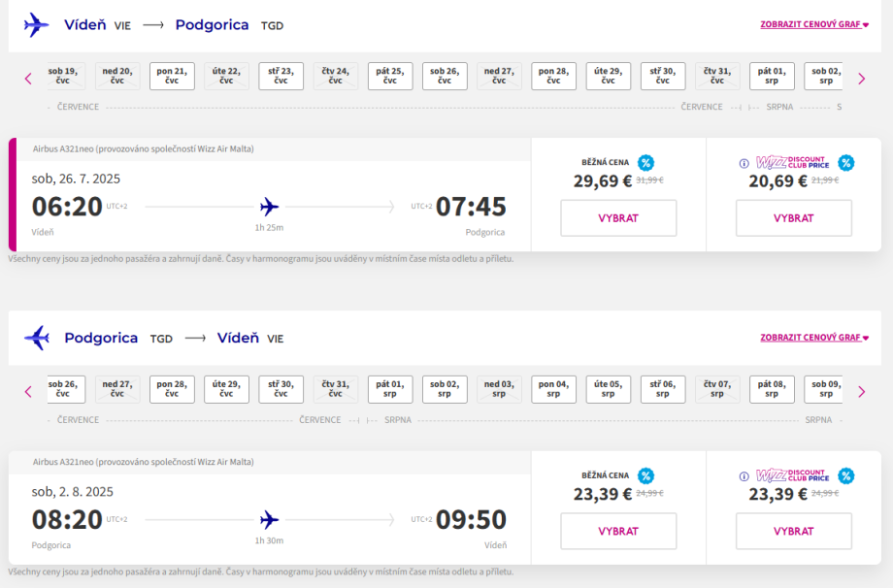
Task: Click the blue percent badge next to outbound Běžná cena
Action: (x=645, y=163)
